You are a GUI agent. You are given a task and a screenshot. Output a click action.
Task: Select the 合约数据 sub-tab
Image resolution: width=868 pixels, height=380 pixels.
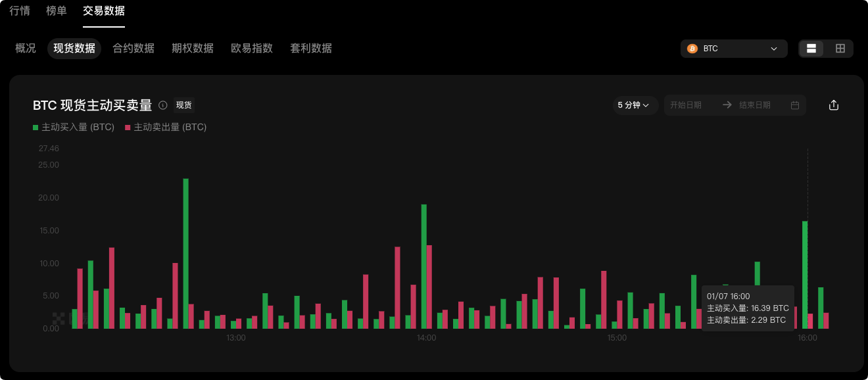pyautogui.click(x=133, y=49)
